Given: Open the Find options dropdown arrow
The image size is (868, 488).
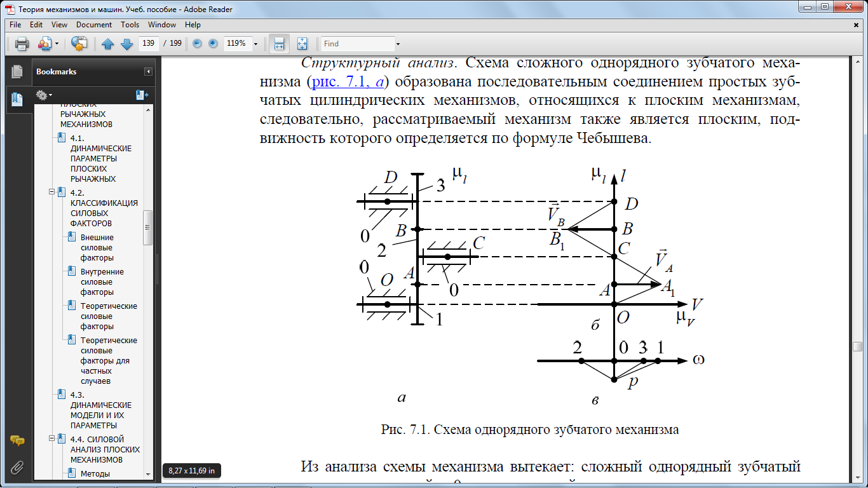Looking at the screenshot, I should tap(398, 44).
